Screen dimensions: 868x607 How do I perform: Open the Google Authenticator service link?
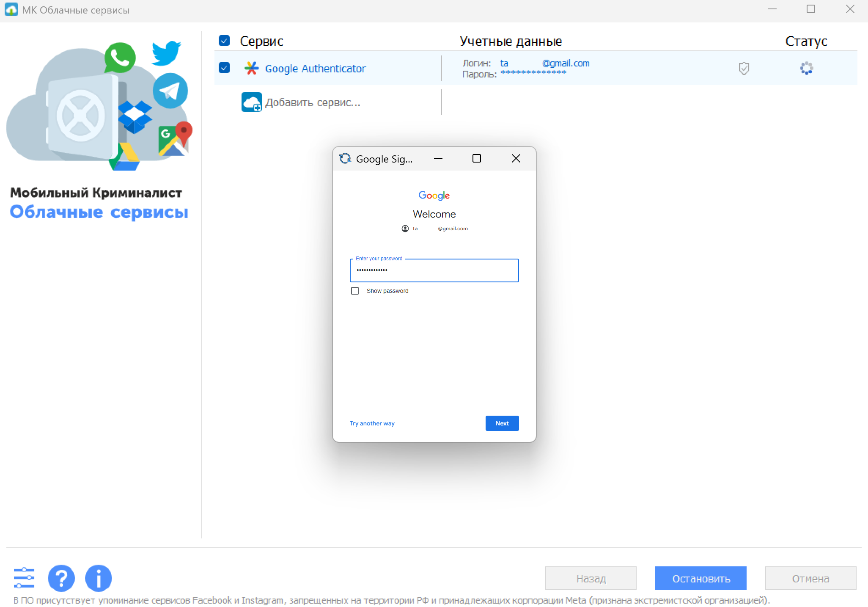(315, 69)
